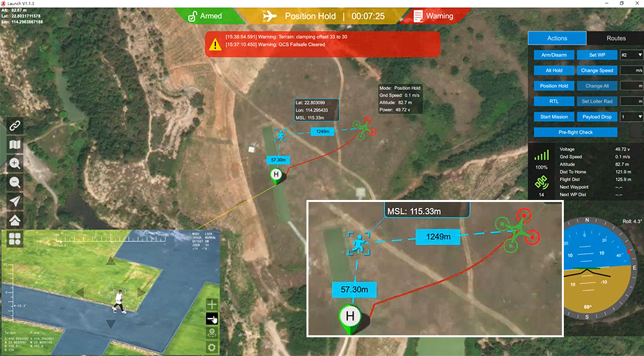Image resolution: width=644 pixels, height=356 pixels.
Task: Zoom in on the map
Action: coord(16,164)
